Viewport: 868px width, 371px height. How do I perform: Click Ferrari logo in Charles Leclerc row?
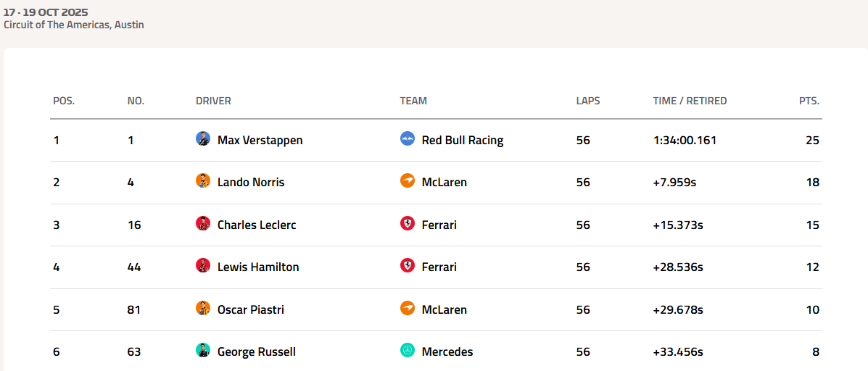(x=408, y=224)
